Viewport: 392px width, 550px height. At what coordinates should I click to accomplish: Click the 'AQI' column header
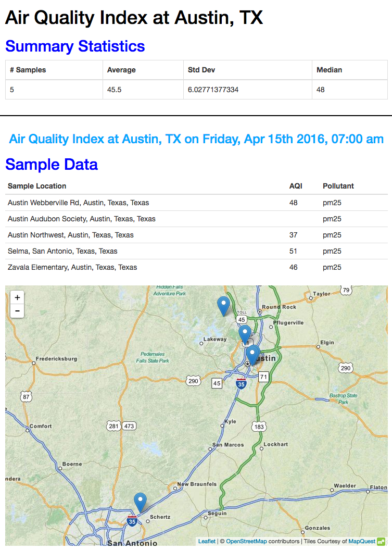coord(296,186)
